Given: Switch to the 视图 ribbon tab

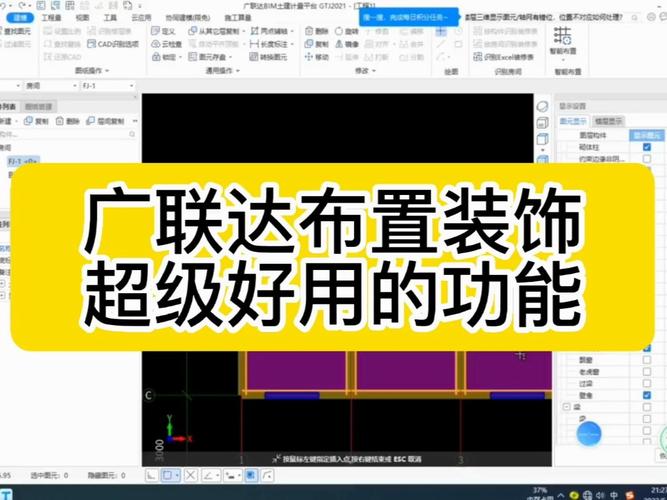Looking at the screenshot, I should point(82,17).
